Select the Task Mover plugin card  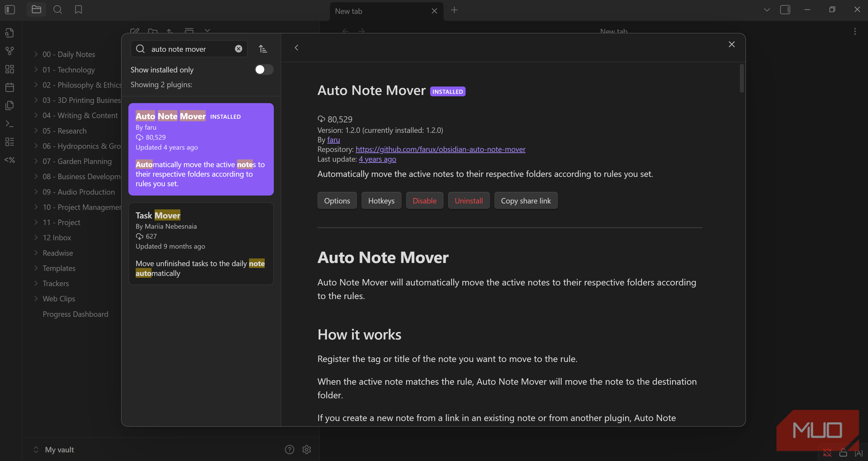click(201, 243)
